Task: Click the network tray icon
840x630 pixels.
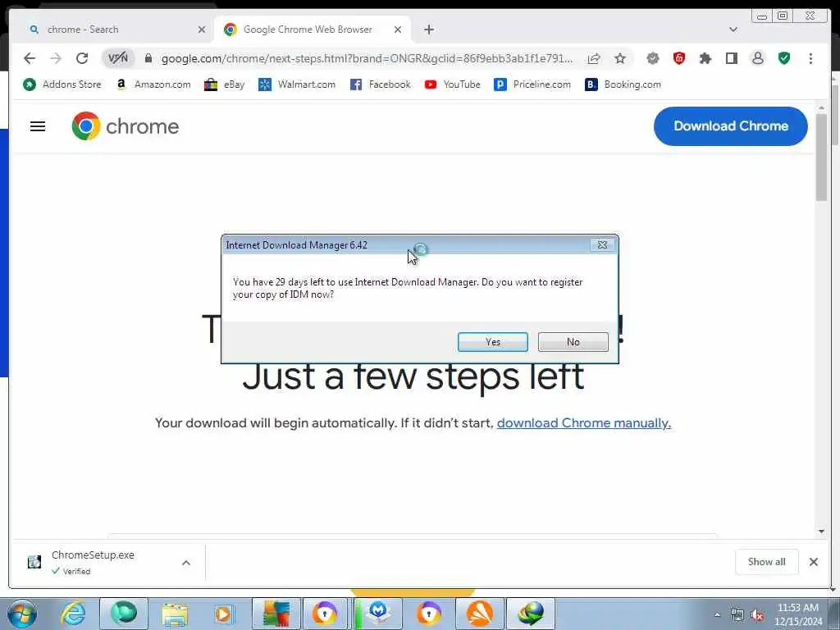Action: point(737,615)
